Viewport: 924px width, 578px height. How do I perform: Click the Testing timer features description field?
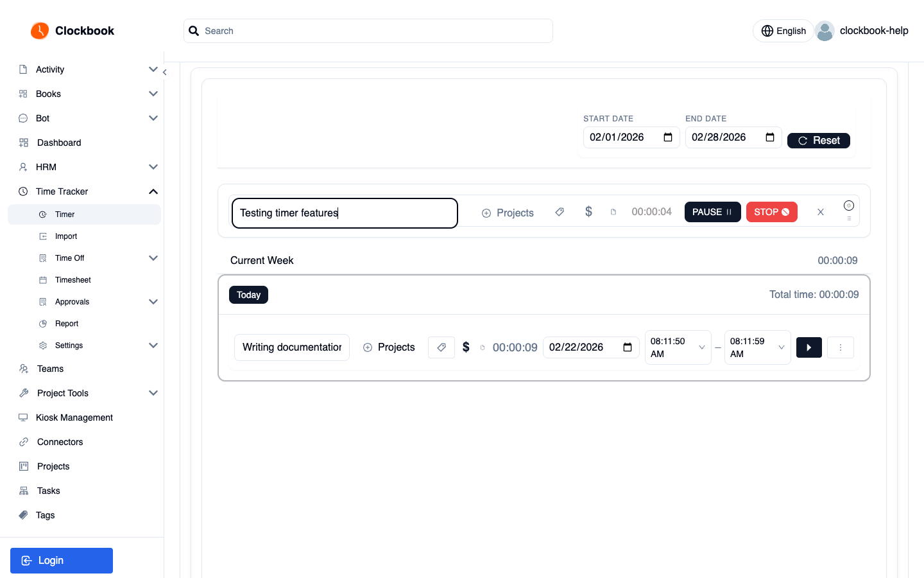(x=345, y=213)
